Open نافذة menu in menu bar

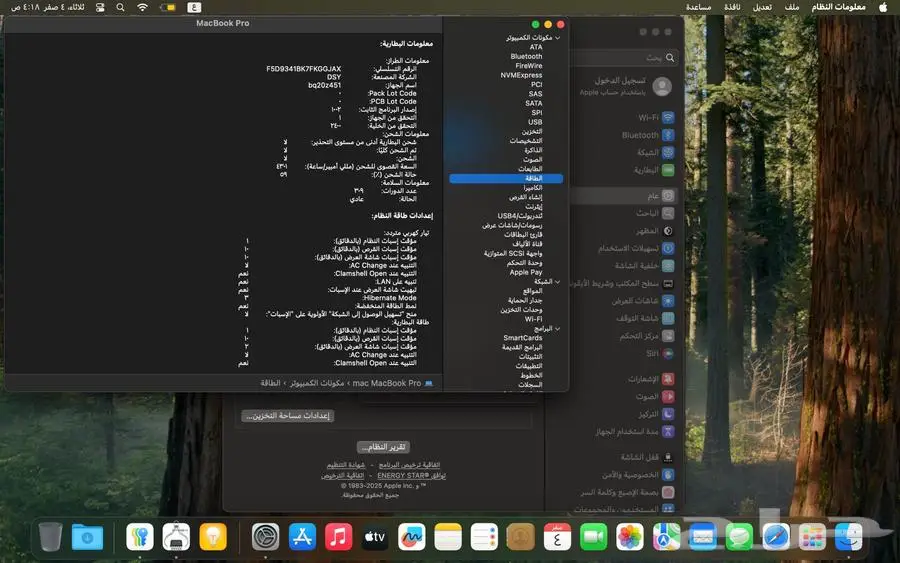click(732, 7)
